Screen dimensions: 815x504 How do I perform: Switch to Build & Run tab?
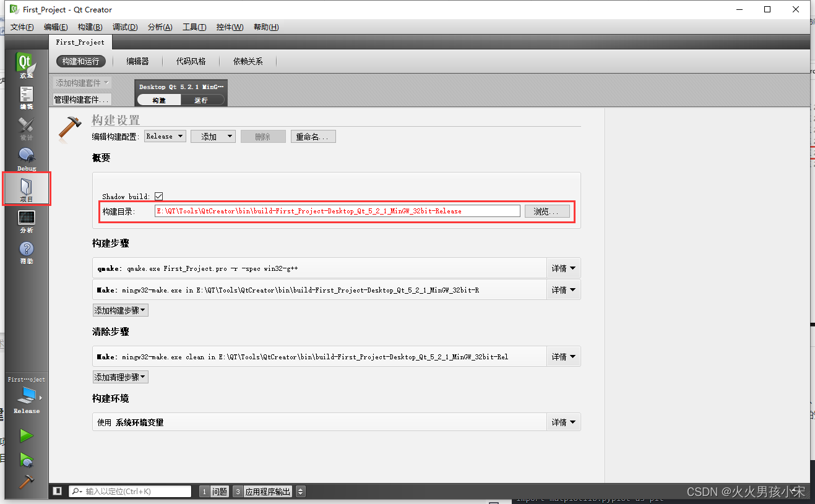click(x=80, y=61)
